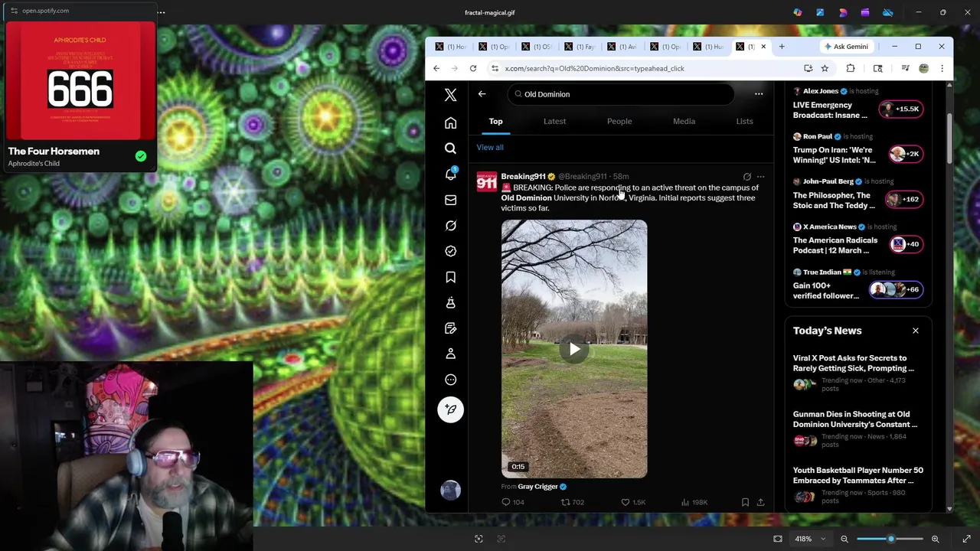
Task: Bookmark the Breaking911 post
Action: (x=745, y=502)
